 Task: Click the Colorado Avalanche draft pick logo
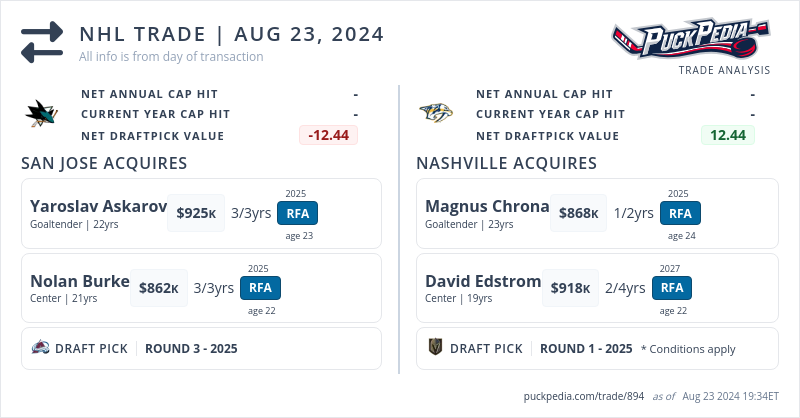tap(40, 348)
